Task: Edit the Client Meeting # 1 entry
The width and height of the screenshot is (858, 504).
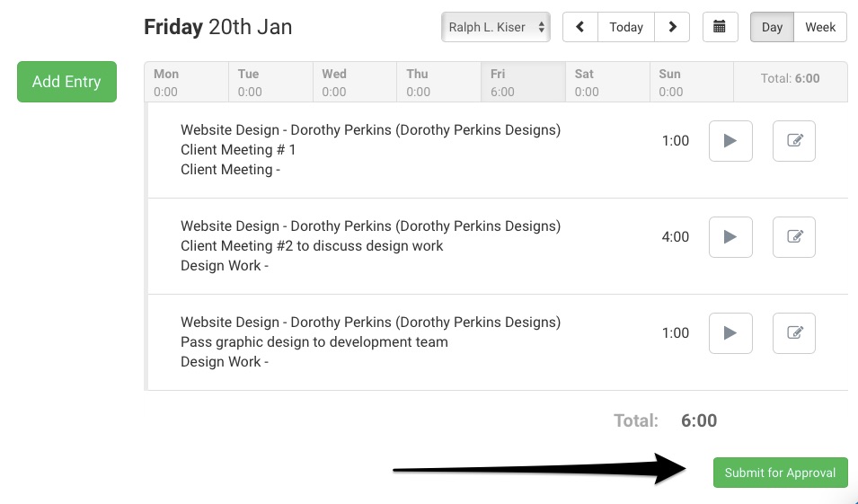Action: pyautogui.click(x=794, y=141)
